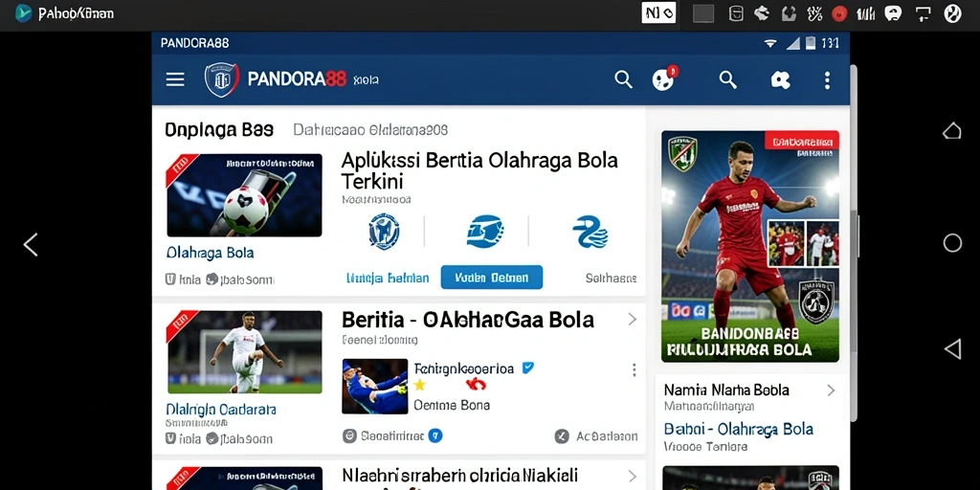Image resolution: width=980 pixels, height=490 pixels.
Task: Open the 'Dlalrigla Oadarara' link under the white-kit player
Action: tap(221, 410)
